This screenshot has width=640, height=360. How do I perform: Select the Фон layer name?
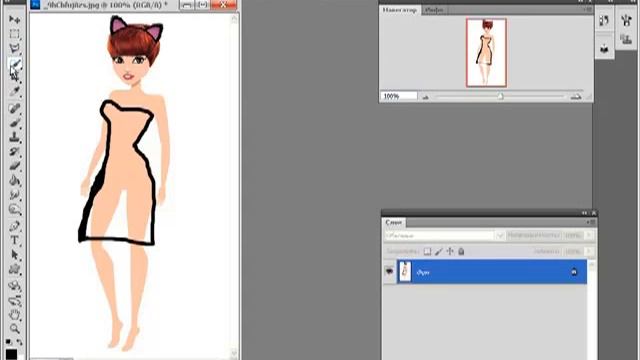coord(423,272)
